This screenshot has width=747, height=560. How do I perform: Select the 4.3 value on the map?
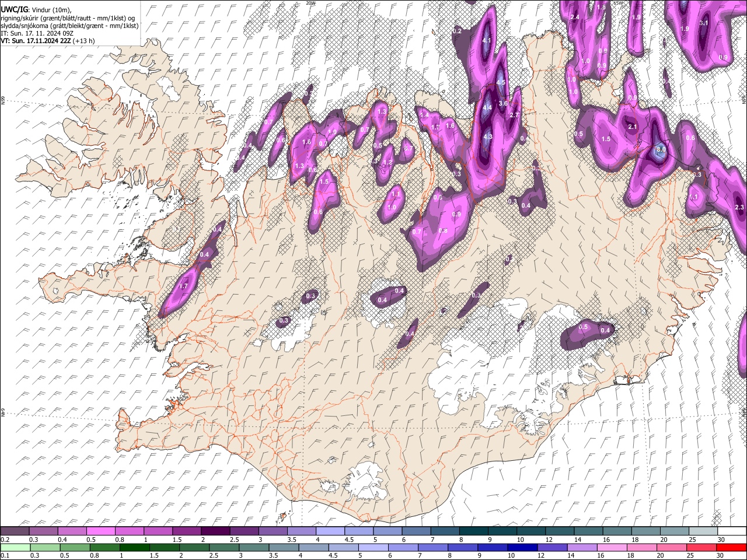[x=488, y=136]
